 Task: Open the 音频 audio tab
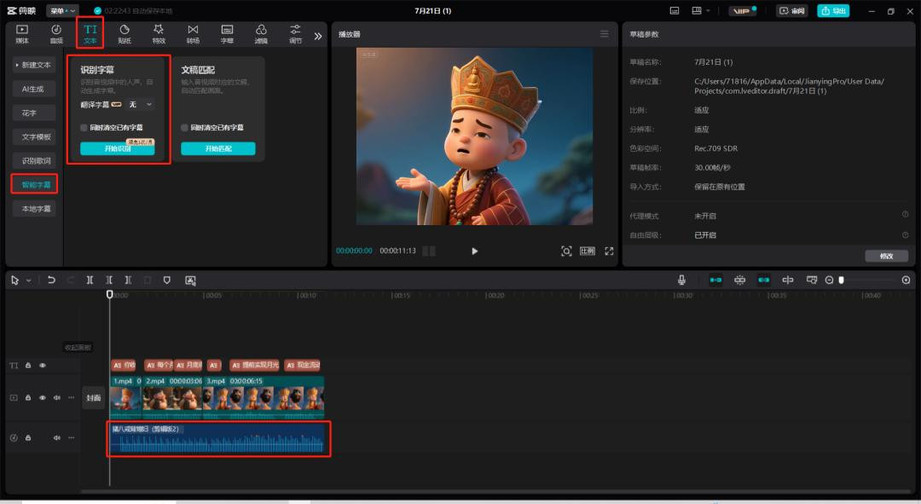[x=56, y=34]
